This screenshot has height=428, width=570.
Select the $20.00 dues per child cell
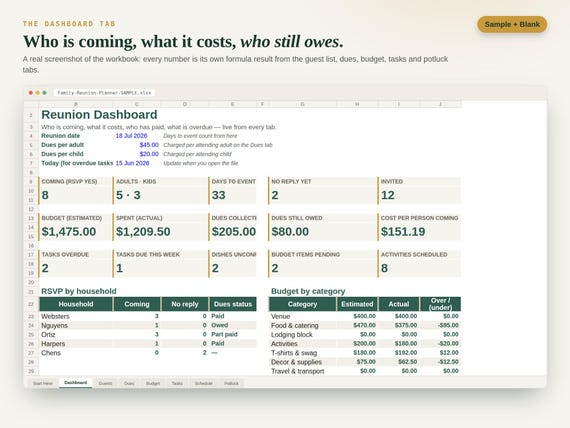click(x=149, y=154)
